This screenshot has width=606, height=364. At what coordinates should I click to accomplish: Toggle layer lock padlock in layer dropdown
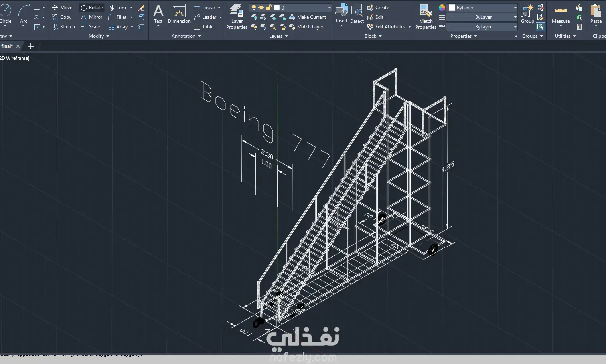[268, 8]
